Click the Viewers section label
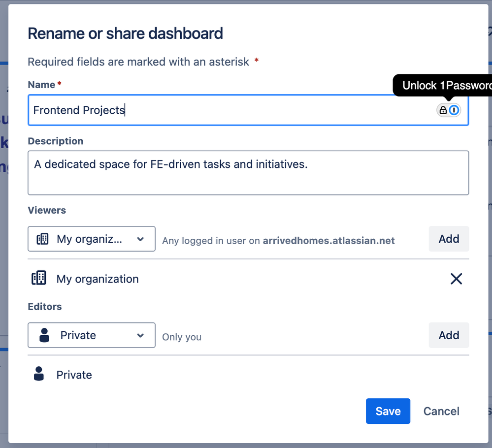The image size is (492, 448). (47, 210)
